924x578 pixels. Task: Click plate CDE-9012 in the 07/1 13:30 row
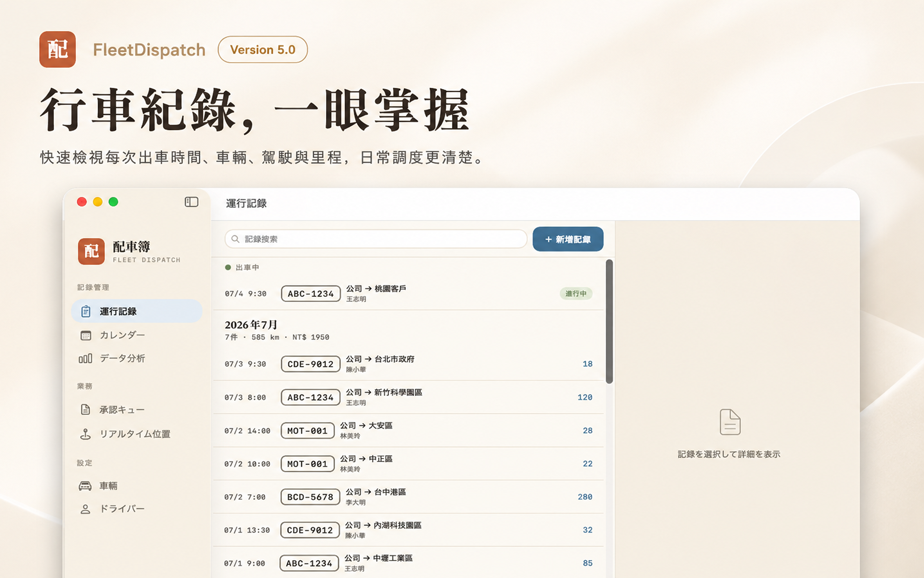(310, 530)
